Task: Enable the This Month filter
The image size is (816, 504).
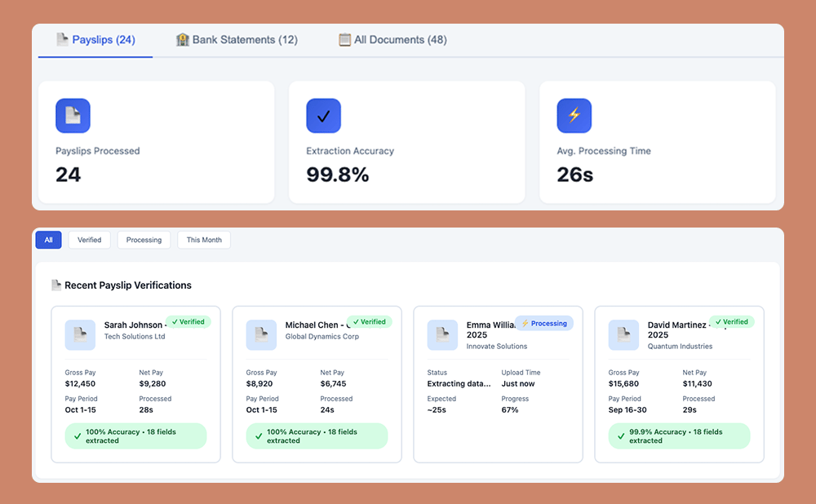Action: click(203, 240)
